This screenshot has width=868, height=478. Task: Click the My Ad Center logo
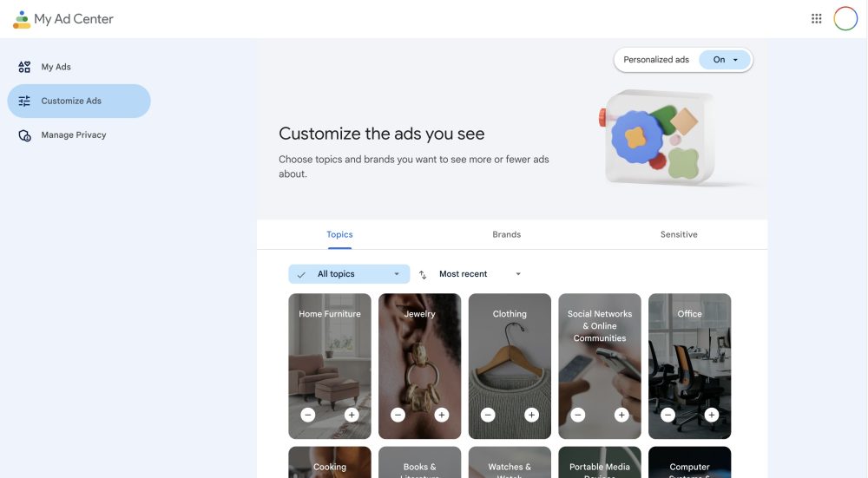22,19
